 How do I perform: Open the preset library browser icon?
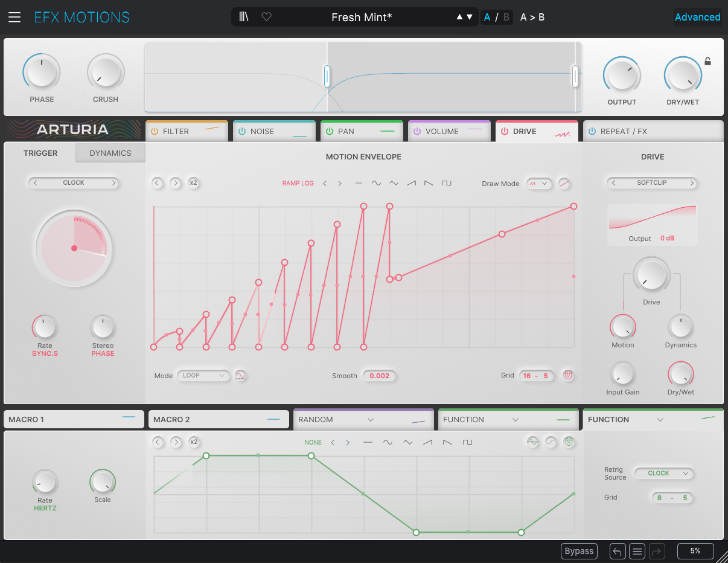pos(244,17)
